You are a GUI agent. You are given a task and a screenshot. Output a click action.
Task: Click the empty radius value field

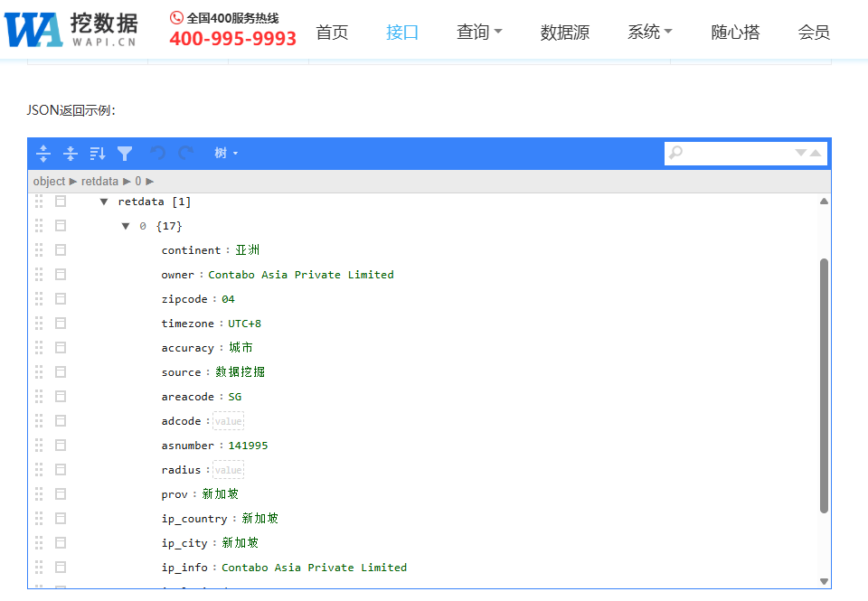pyautogui.click(x=228, y=470)
